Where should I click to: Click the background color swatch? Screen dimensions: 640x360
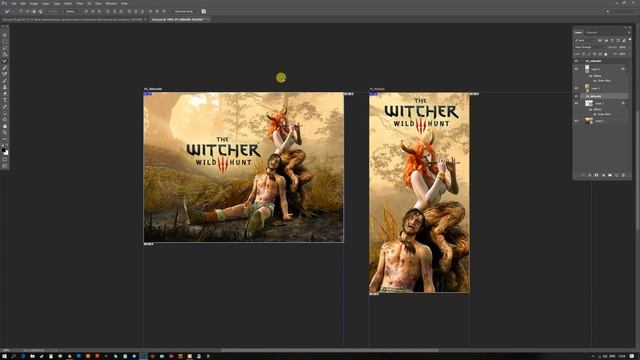[x=6, y=153]
